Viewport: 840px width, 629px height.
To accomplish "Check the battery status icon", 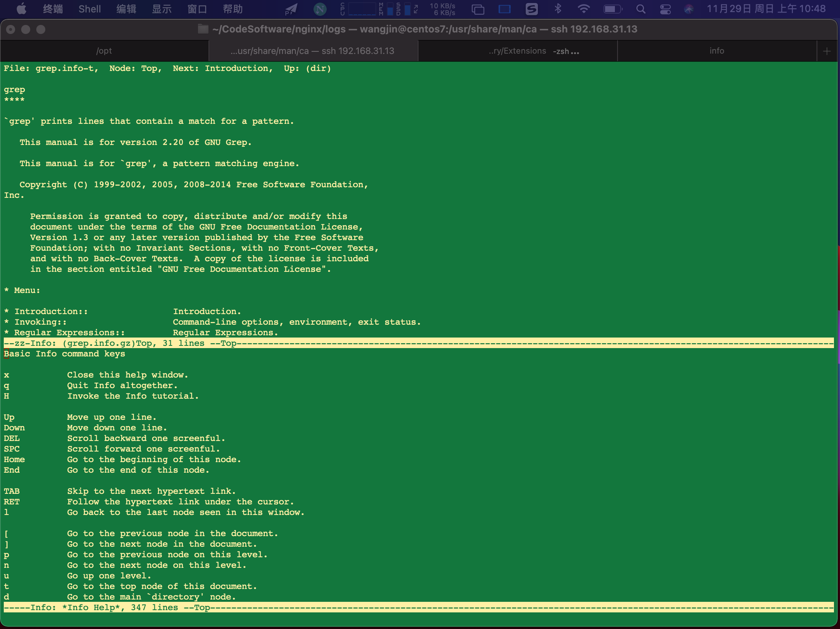I will pyautogui.click(x=612, y=9).
